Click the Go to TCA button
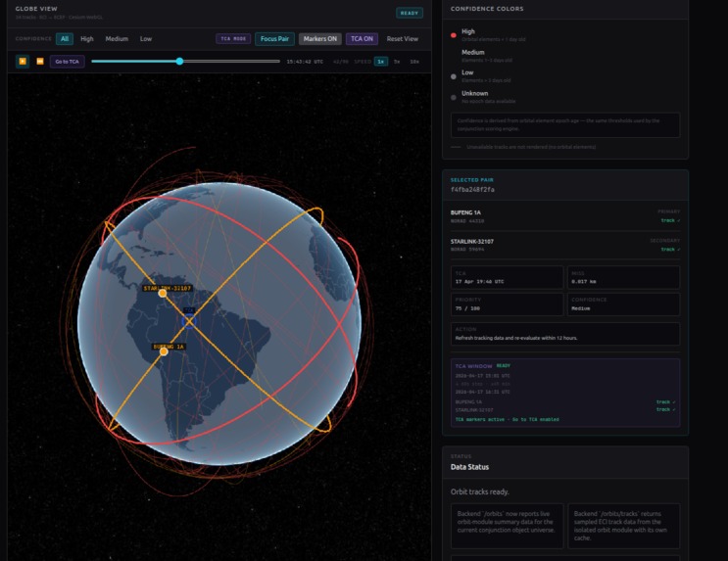728x561 pixels. [x=68, y=62]
